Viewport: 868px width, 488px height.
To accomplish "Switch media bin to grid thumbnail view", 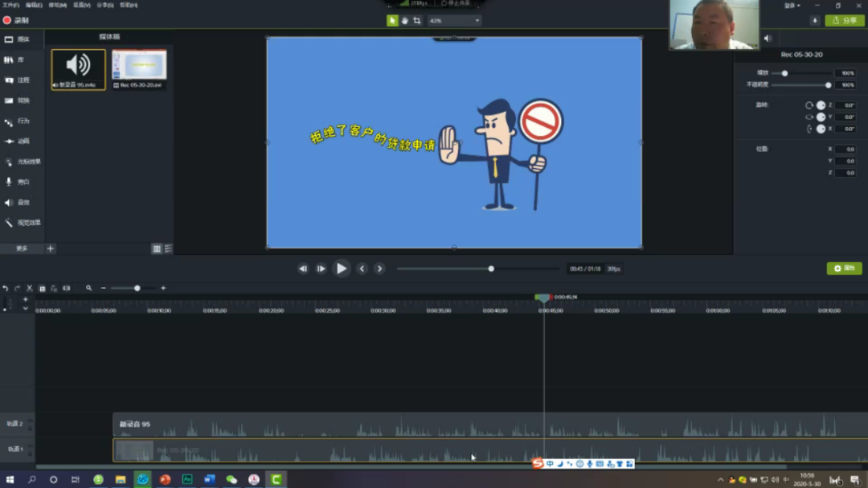I will point(157,249).
